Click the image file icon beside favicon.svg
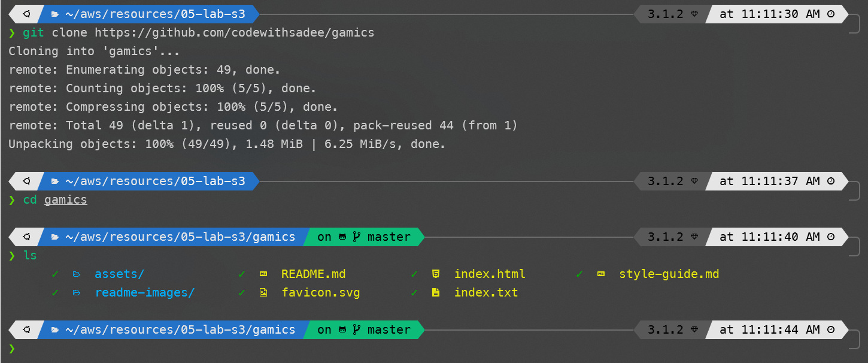Screen dimensions: 868x363 coord(263,293)
